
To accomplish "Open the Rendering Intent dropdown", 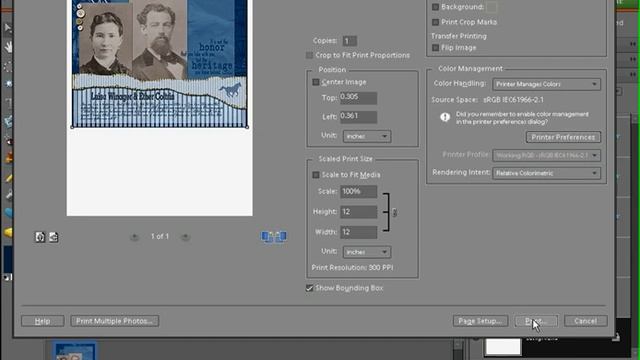I will pyautogui.click(x=546, y=173).
